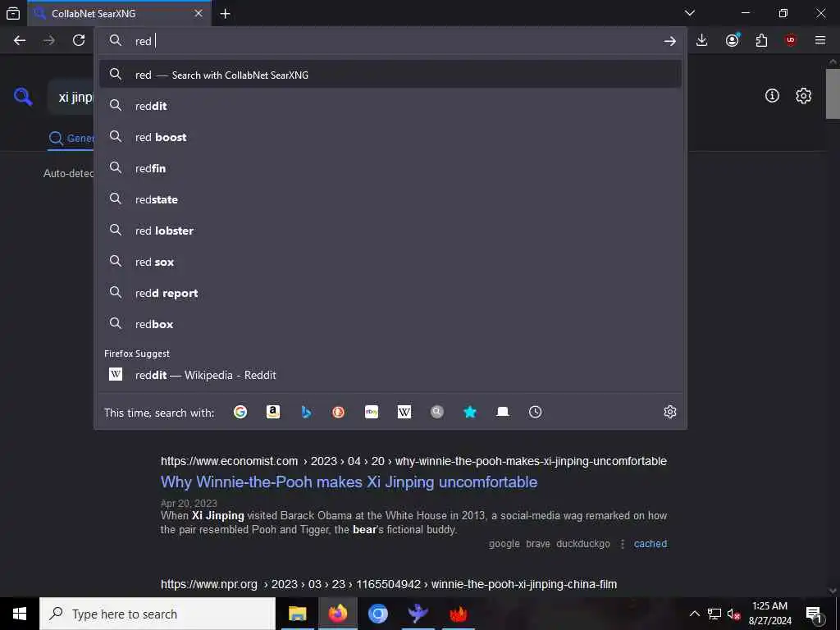Click the SearXNG magnifier logo
The image size is (840, 630).
click(x=23, y=97)
